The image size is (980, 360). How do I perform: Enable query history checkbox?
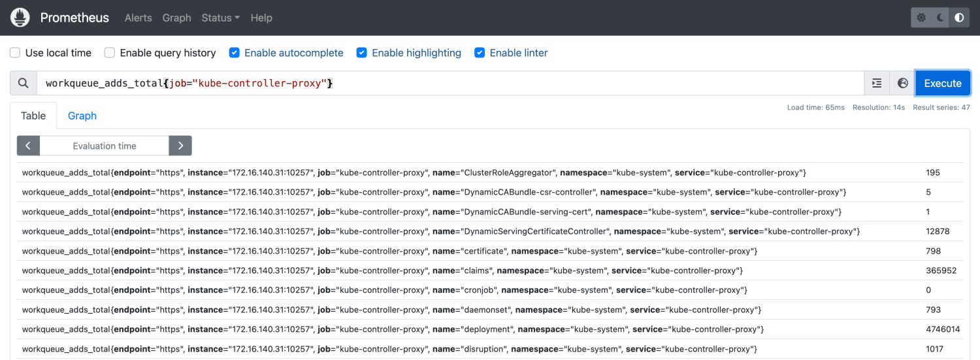pos(110,53)
